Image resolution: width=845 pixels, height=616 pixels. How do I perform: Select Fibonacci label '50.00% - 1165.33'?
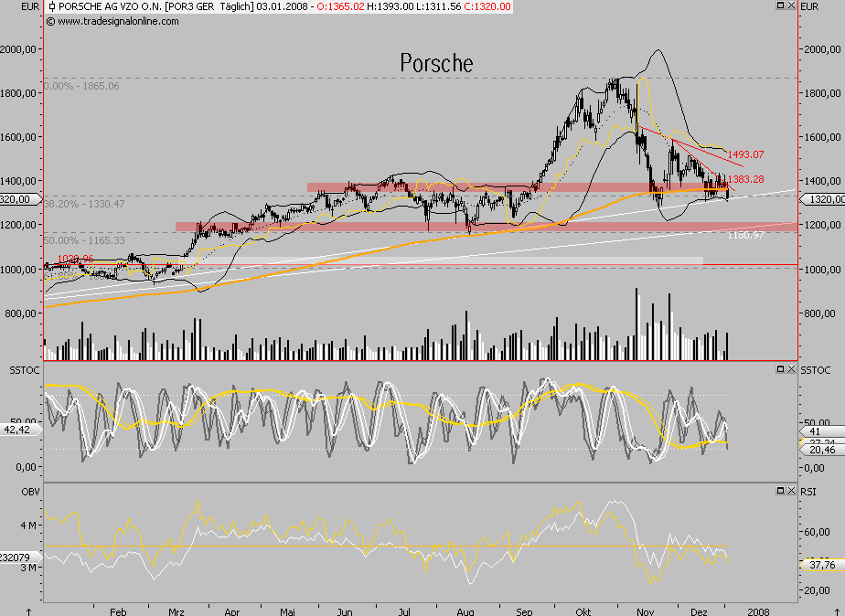pyautogui.click(x=84, y=240)
